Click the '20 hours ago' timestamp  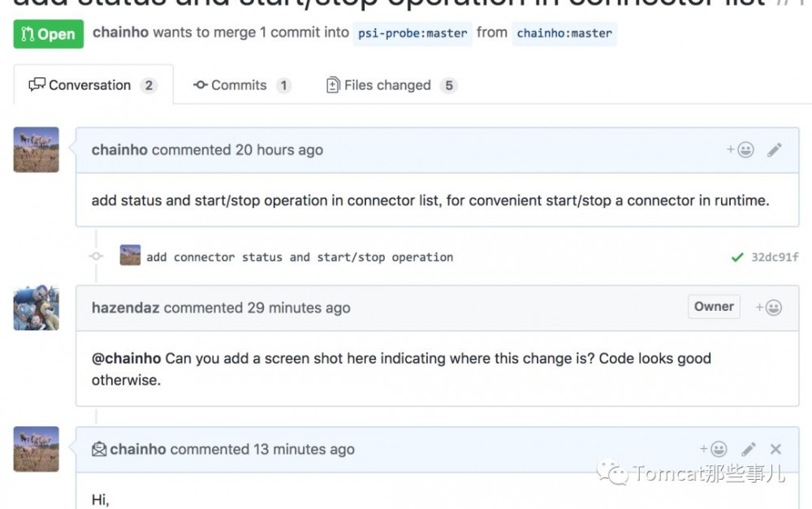tap(279, 150)
